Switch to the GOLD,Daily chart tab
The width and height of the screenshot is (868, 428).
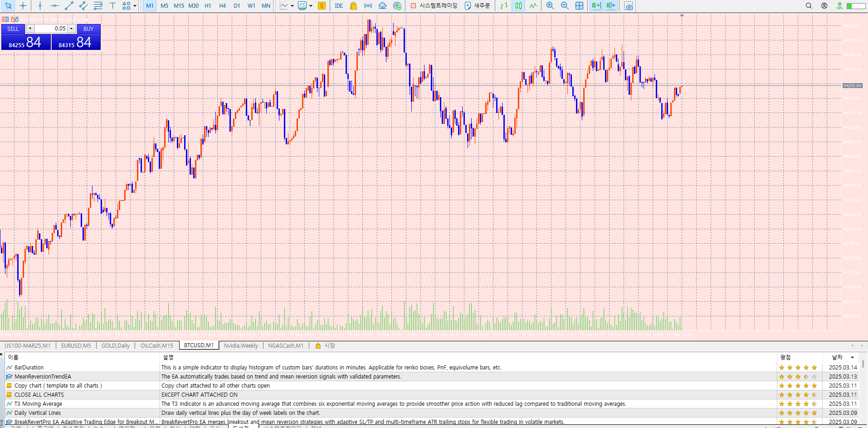pyautogui.click(x=115, y=346)
